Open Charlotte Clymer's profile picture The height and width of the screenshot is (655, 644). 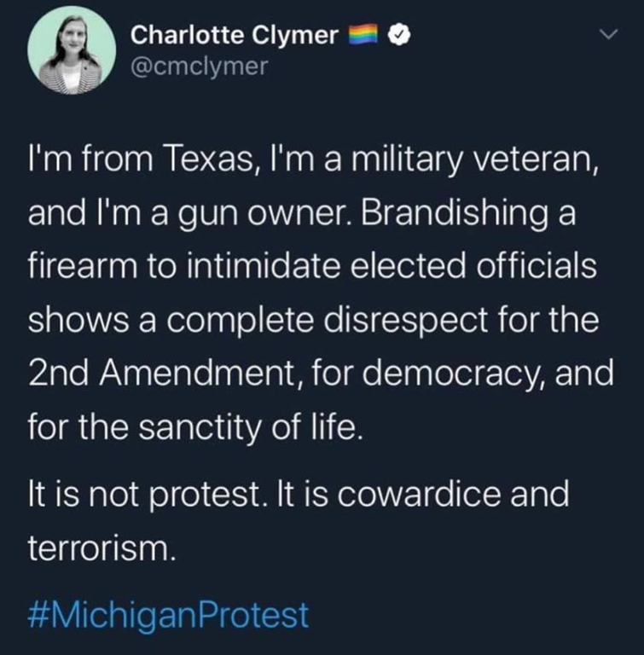(72, 54)
